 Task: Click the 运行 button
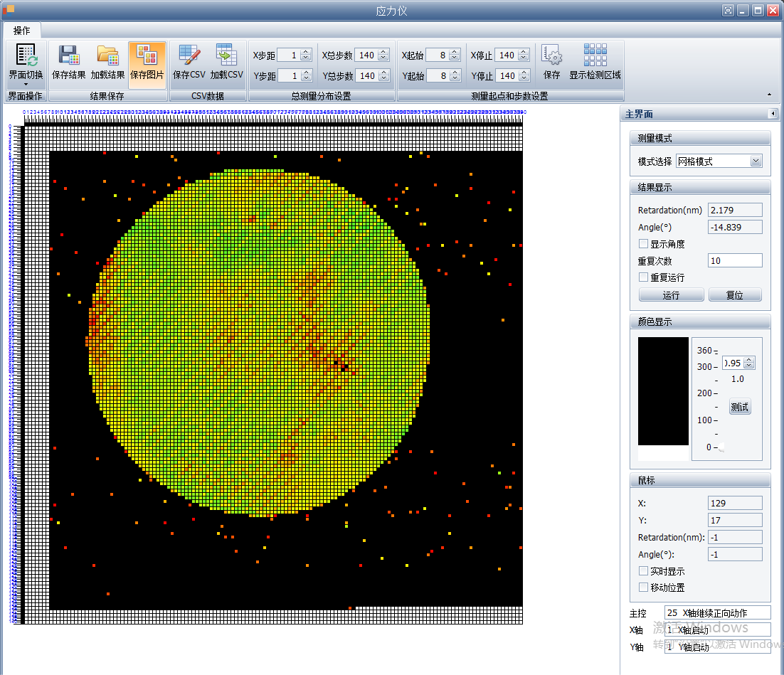coord(671,295)
